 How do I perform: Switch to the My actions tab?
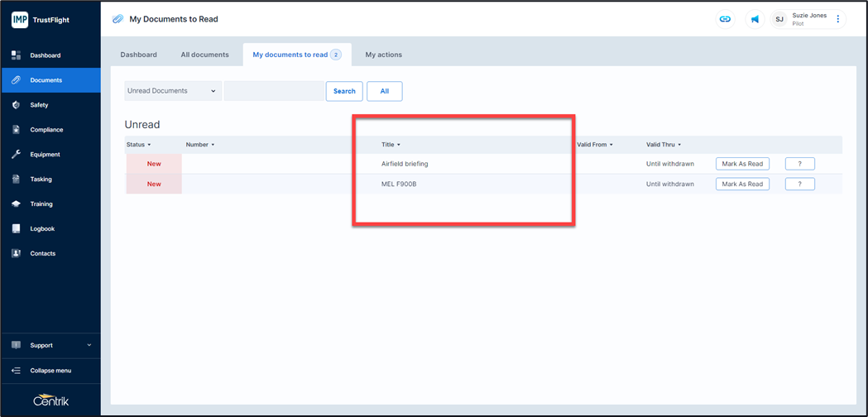383,55
